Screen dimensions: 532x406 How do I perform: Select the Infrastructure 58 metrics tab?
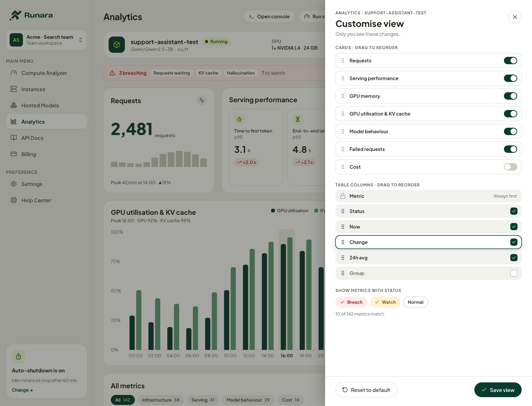[161, 400]
